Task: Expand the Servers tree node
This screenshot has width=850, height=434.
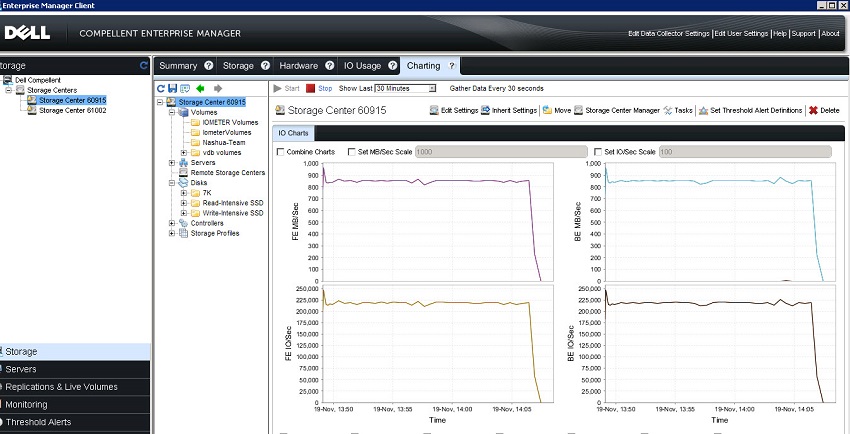Action: [172, 163]
